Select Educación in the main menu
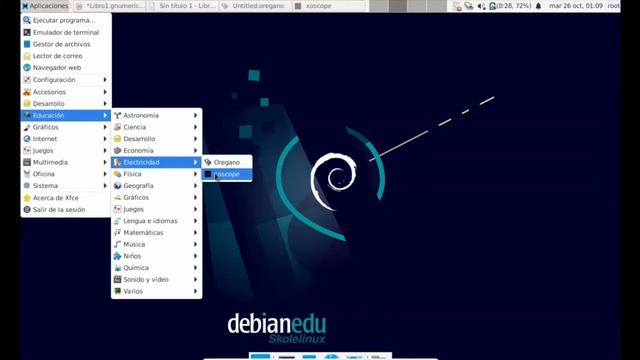Image resolution: width=640 pixels, height=360 pixels. (x=66, y=116)
